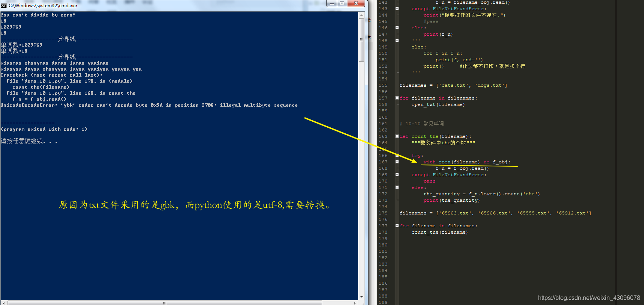Viewport: 644px width, 305px height.
Task: Grab the console vertical scrollbar thumb
Action: click(361, 39)
